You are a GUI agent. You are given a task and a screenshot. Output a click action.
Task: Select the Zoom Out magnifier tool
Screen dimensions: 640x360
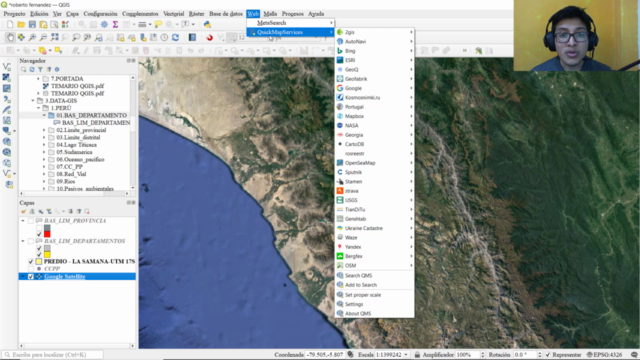[x=43, y=38]
